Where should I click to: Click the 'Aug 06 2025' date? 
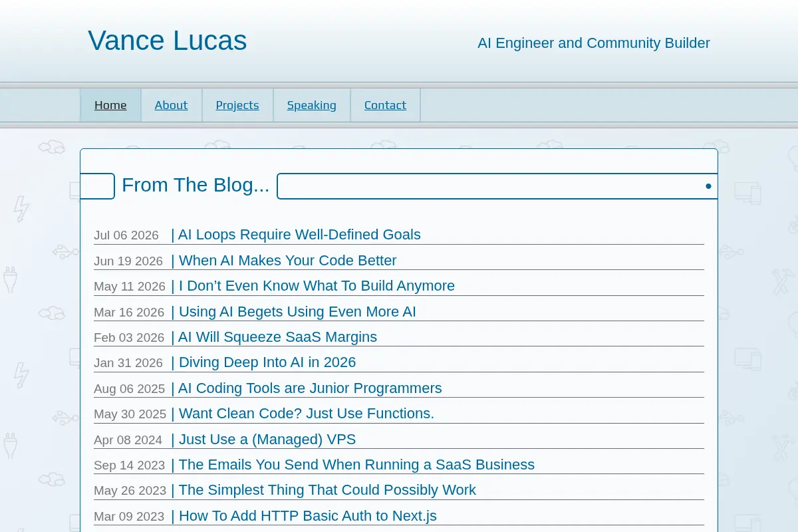(x=130, y=389)
